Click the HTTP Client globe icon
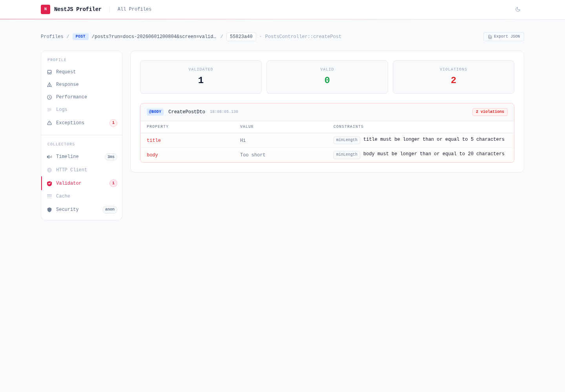 pyautogui.click(x=49, y=170)
